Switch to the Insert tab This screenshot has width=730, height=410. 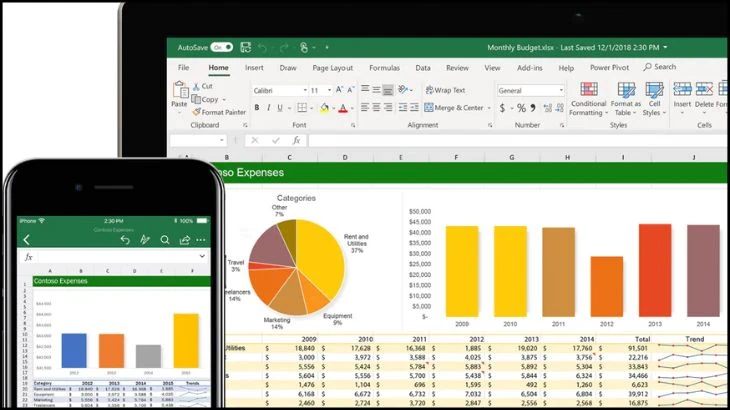point(254,67)
